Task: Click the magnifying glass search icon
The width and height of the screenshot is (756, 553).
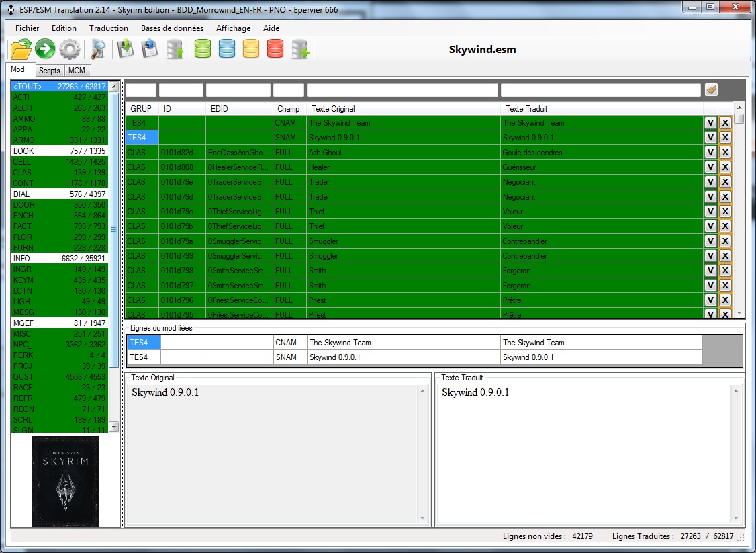Action: pos(98,49)
